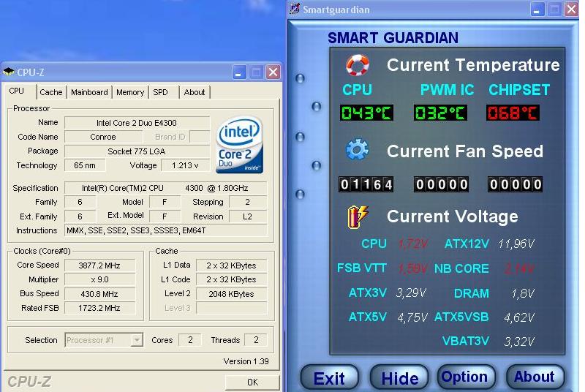585x392 pixels.
Task: Close the CPU-Z window
Action: 273,72
